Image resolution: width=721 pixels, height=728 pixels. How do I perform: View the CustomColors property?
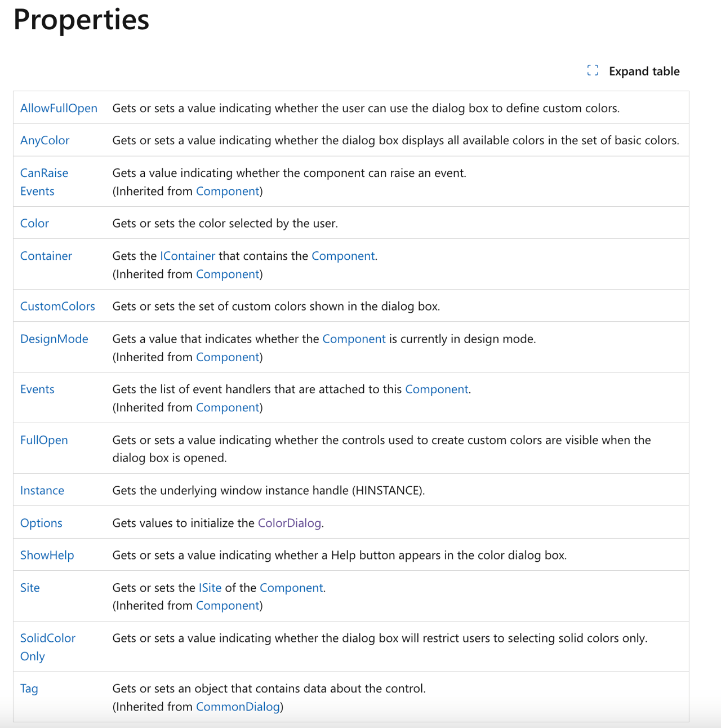pyautogui.click(x=57, y=307)
